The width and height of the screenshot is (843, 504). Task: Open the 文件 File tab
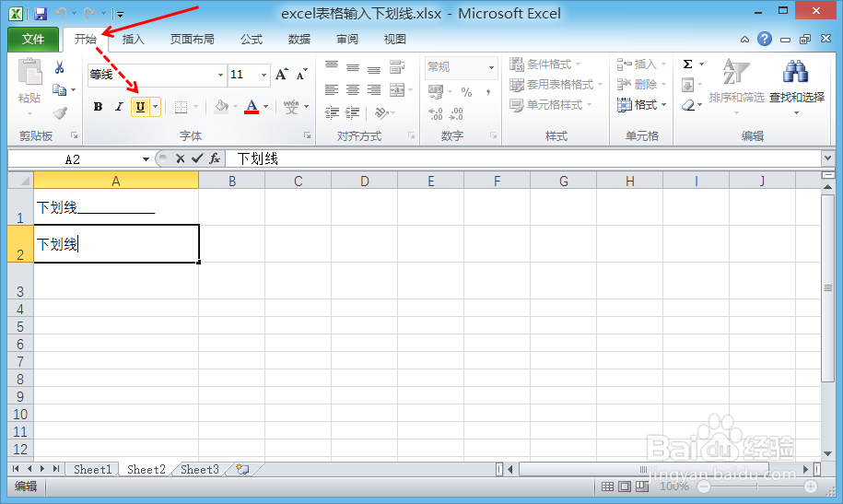pyautogui.click(x=33, y=40)
